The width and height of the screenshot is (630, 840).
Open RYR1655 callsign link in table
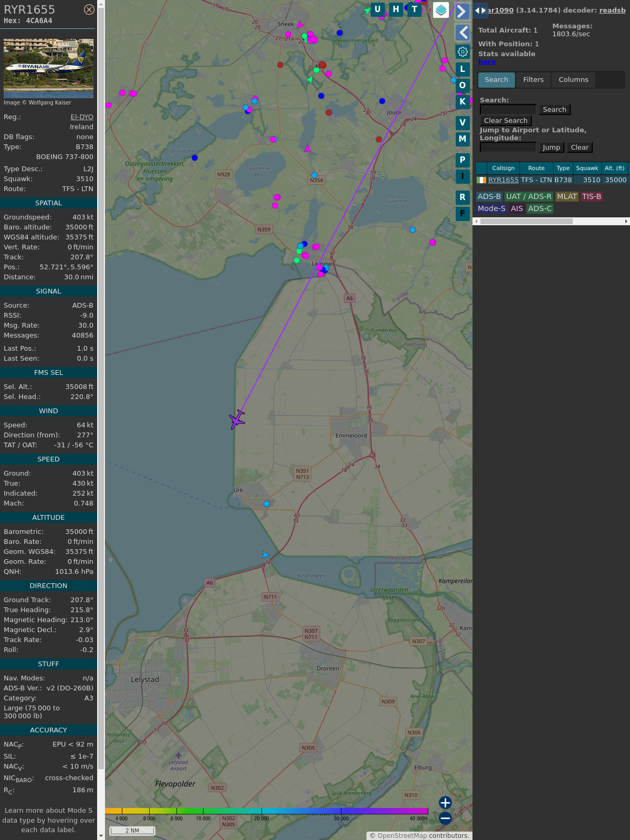(503, 180)
